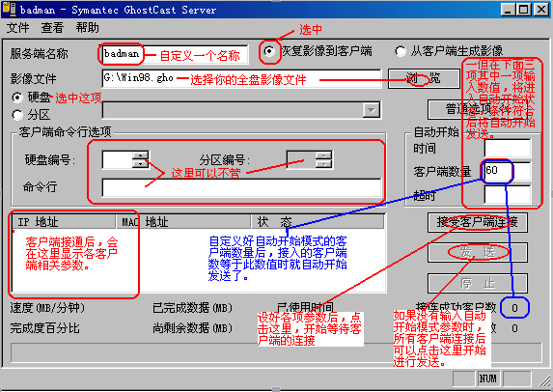Click the 已完成数据 (MB) label
The width and height of the screenshot is (553, 392).
tap(193, 308)
